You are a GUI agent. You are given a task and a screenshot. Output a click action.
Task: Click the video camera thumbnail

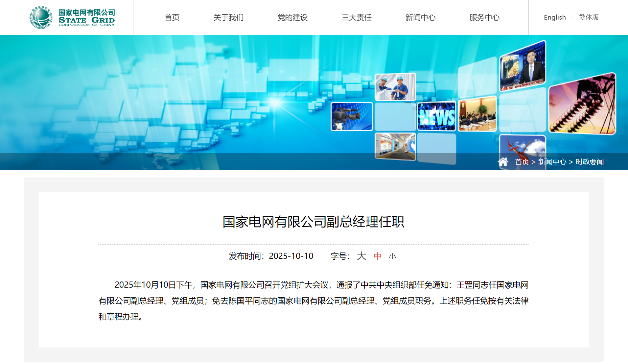coord(352,117)
